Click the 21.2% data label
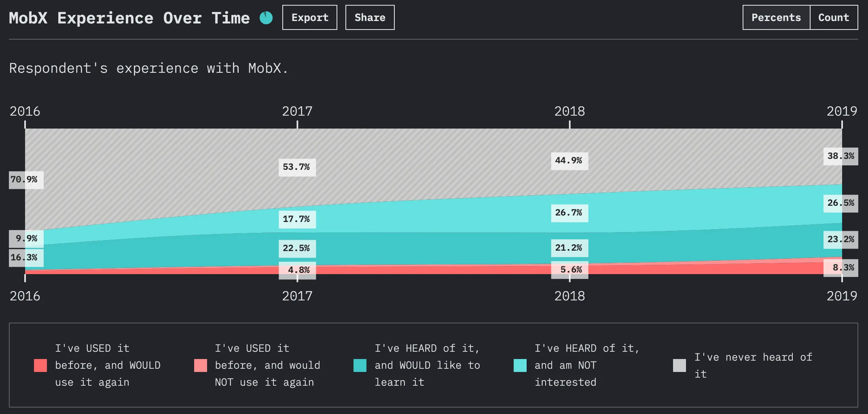 (x=569, y=248)
